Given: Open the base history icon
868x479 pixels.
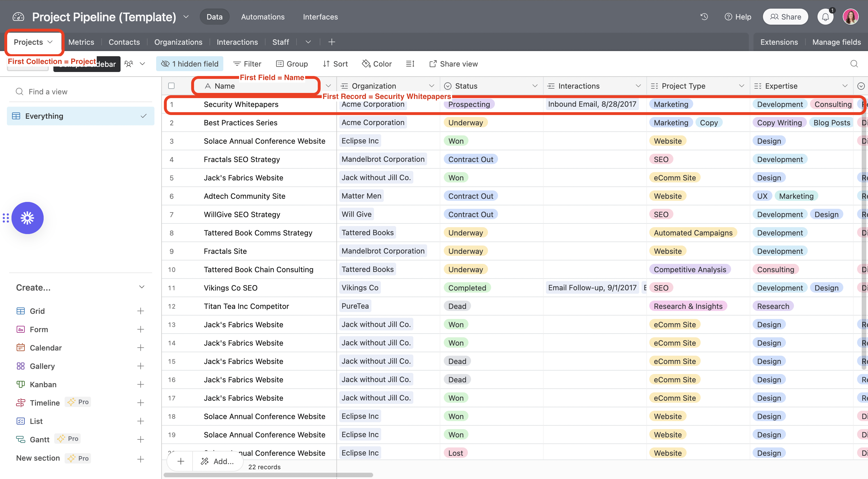Looking at the screenshot, I should [x=704, y=17].
